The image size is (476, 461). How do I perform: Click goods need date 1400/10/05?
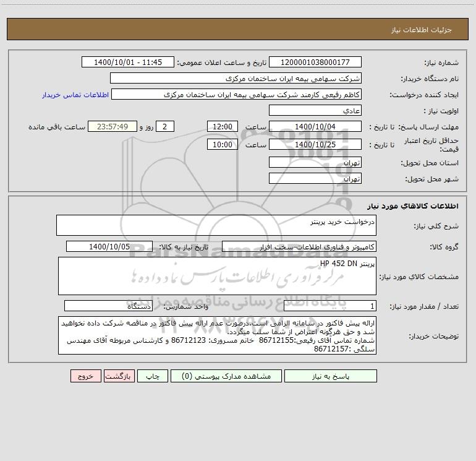(x=109, y=246)
